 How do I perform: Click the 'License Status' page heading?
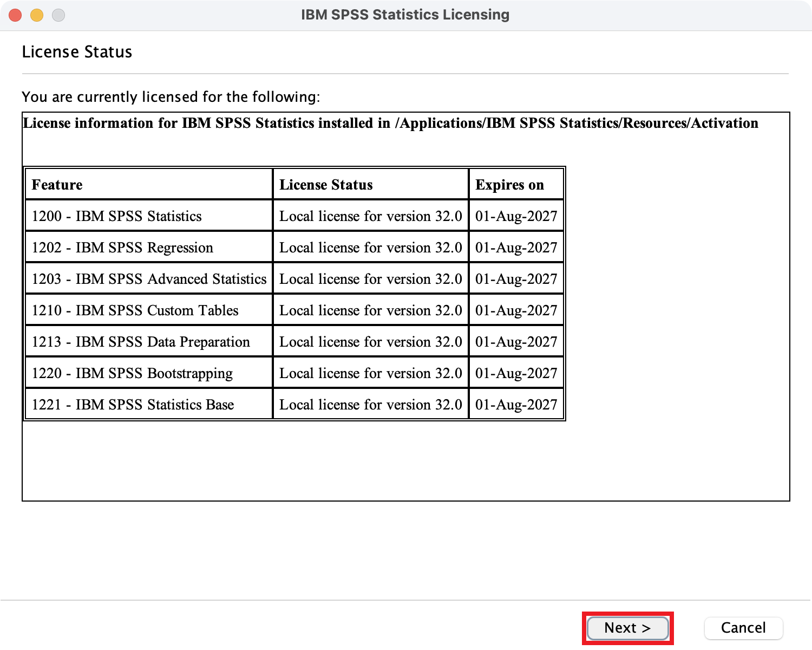pyautogui.click(x=77, y=52)
